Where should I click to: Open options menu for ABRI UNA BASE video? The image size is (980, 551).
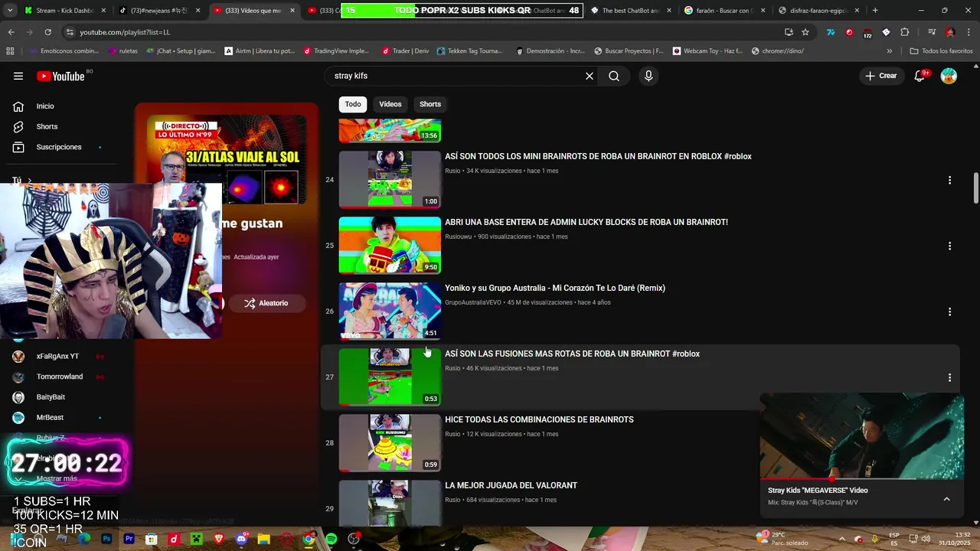pyautogui.click(x=949, y=246)
